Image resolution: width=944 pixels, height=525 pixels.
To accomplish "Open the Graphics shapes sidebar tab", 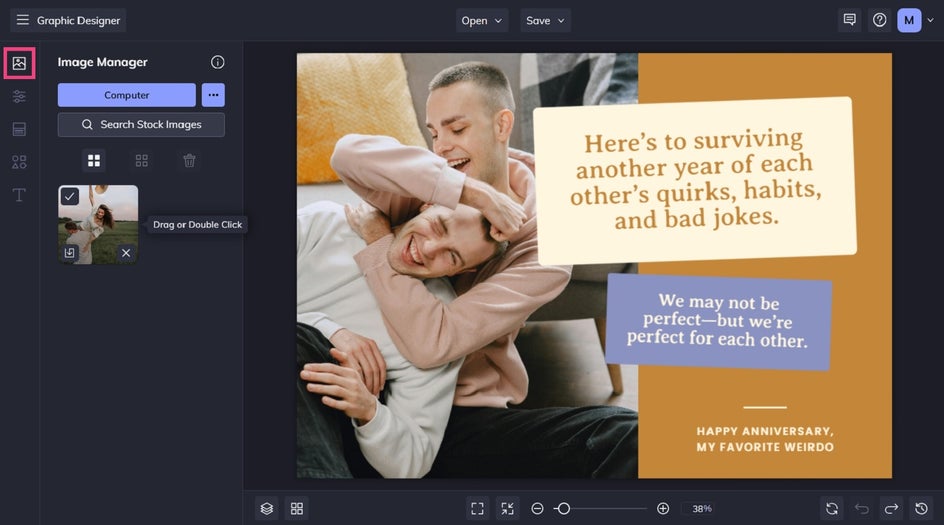I will (x=19, y=162).
